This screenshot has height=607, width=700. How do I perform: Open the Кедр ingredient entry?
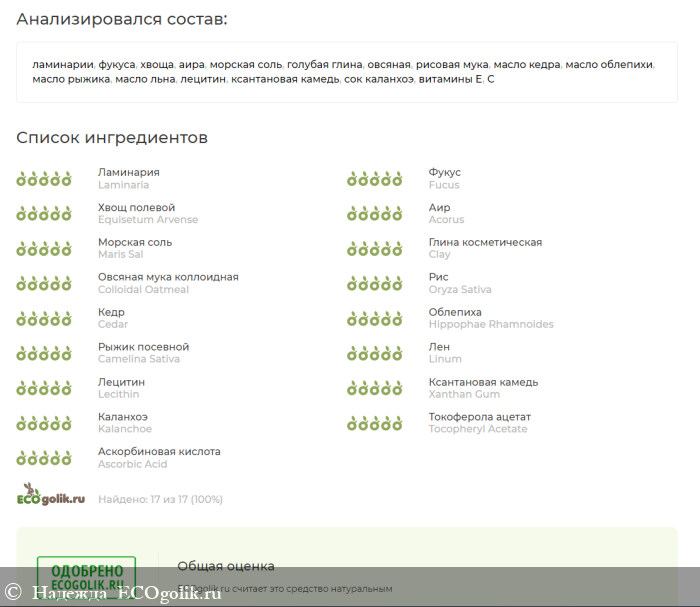111,312
